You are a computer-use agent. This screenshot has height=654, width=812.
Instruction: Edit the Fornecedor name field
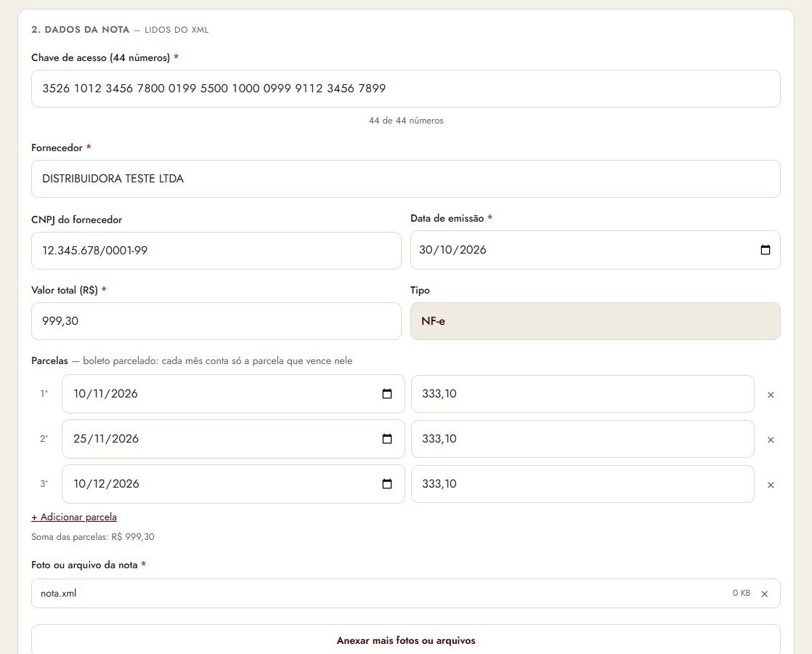406,179
